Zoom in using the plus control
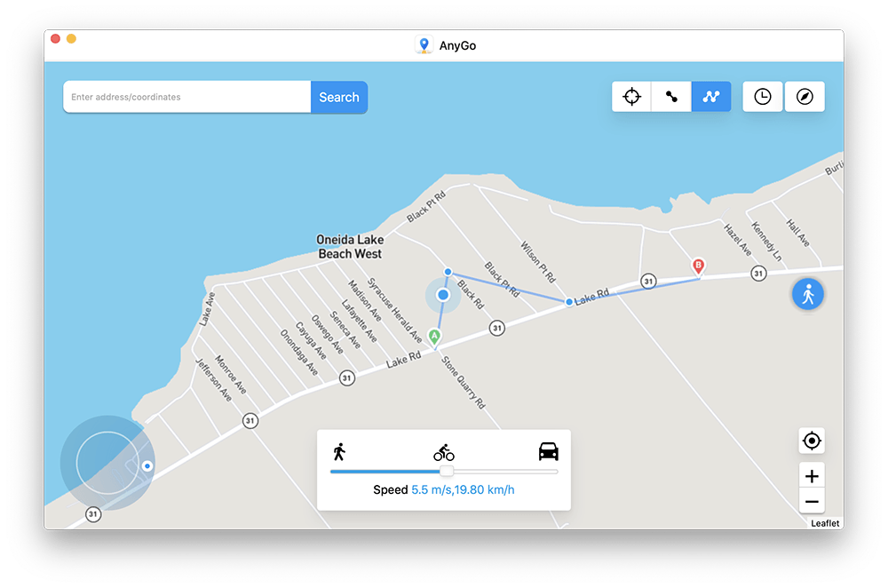The width and height of the screenshot is (888, 588). click(x=811, y=475)
